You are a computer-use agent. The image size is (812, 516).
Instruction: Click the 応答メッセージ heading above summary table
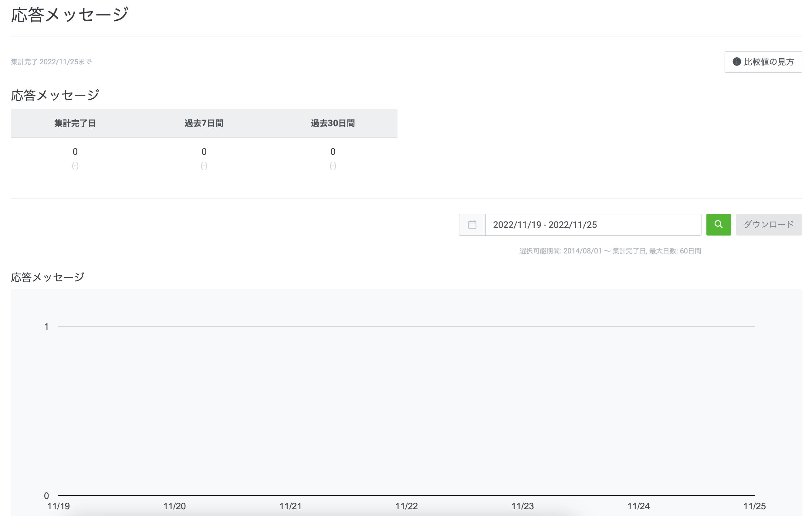coord(55,95)
